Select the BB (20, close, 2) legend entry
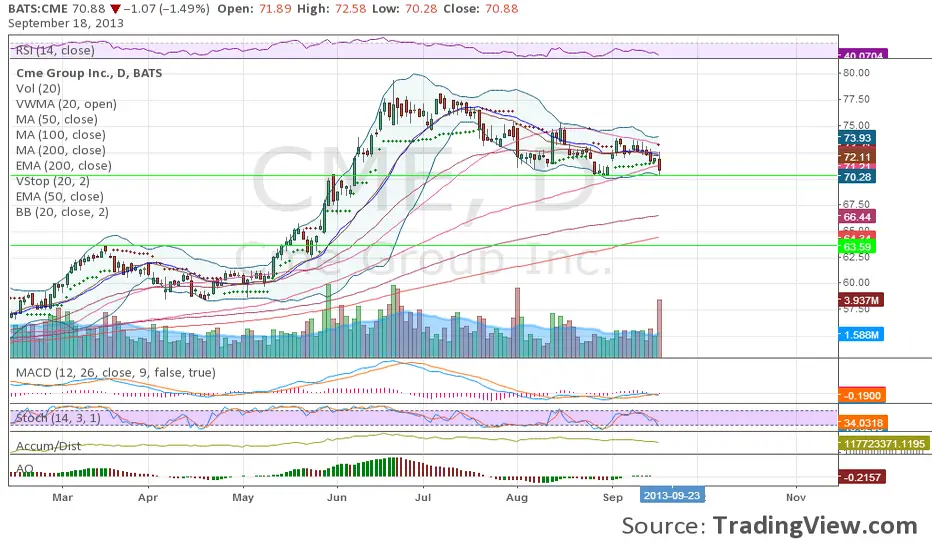 62,212
